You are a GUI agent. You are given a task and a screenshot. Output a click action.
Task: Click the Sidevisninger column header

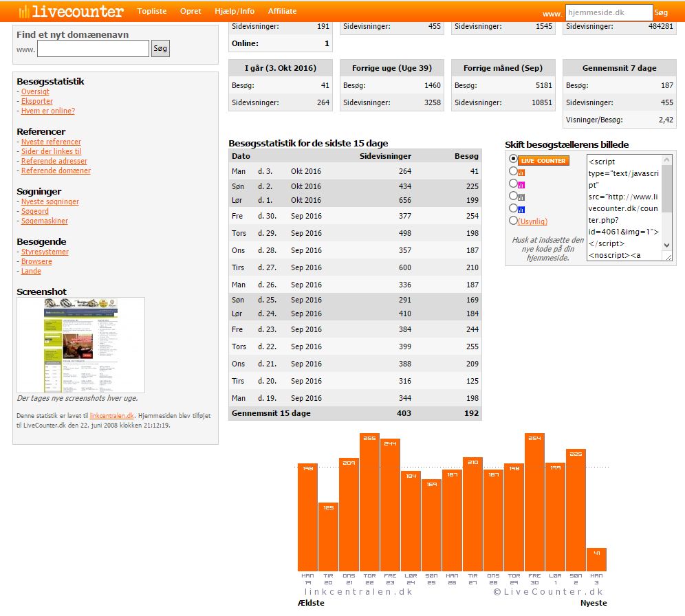385,156
